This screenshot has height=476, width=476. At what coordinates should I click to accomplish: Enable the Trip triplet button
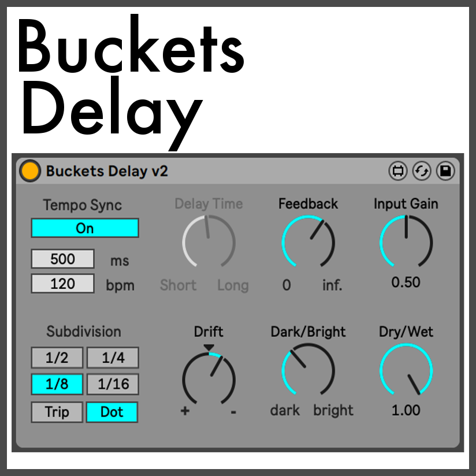click(x=57, y=412)
